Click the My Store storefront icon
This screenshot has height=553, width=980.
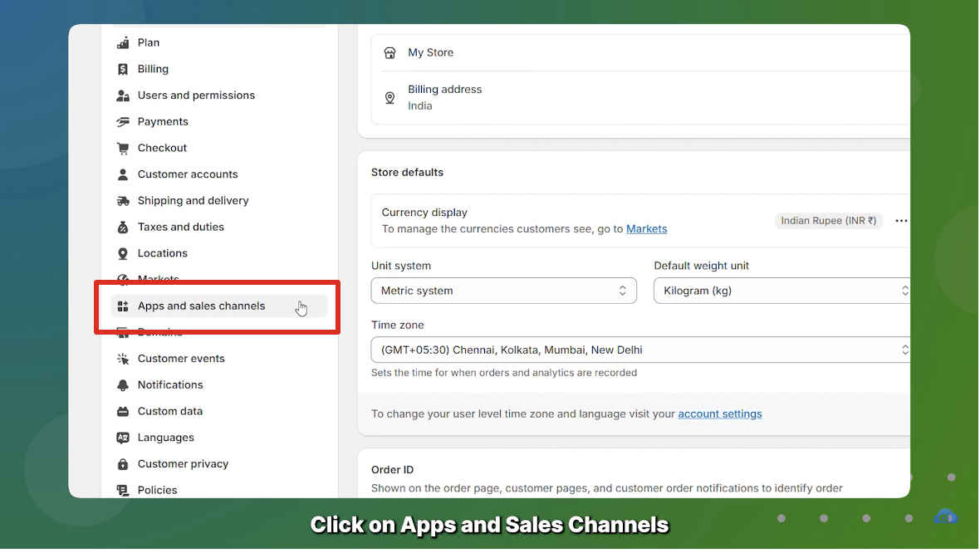390,52
